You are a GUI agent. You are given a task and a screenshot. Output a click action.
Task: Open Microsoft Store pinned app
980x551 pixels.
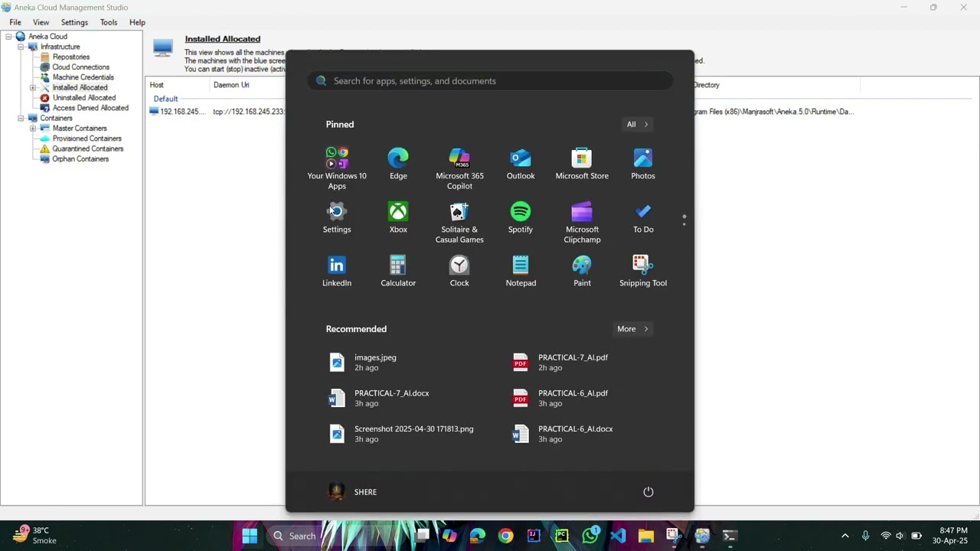pos(582,164)
